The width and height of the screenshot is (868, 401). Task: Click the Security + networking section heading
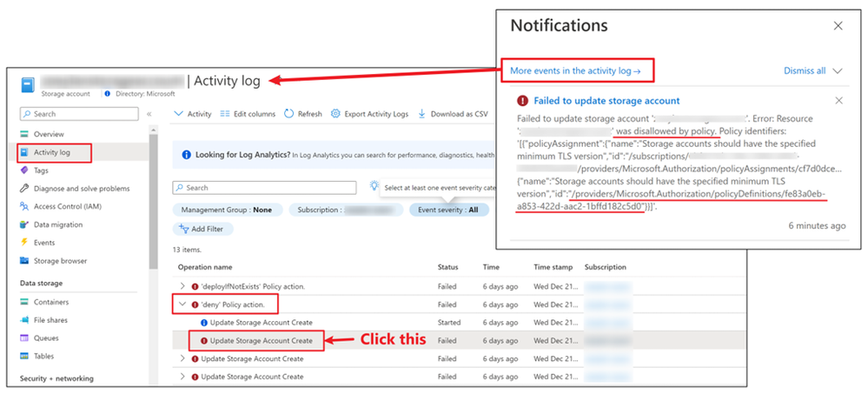point(56,379)
